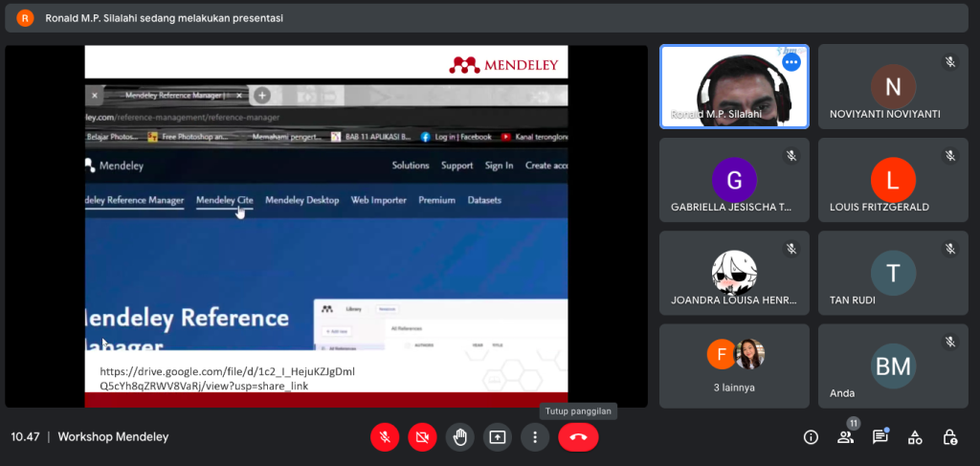Start presenting with the share screen icon
This screenshot has width=980, height=466.
tap(498, 437)
